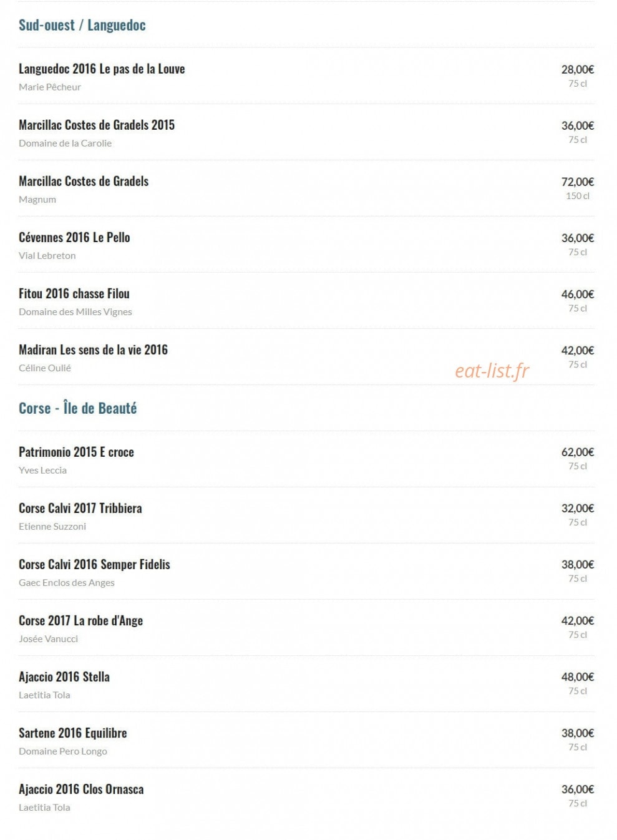Select Ajaccio 2016 Stella wine
The image size is (617, 840).
pos(64,676)
